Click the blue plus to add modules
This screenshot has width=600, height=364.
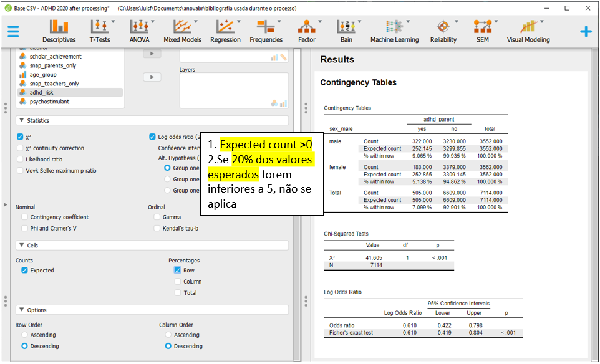click(x=586, y=31)
